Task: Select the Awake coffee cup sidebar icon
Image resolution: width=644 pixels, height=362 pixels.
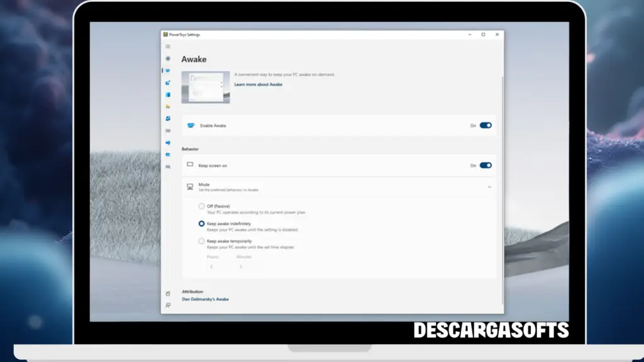Action: point(167,71)
